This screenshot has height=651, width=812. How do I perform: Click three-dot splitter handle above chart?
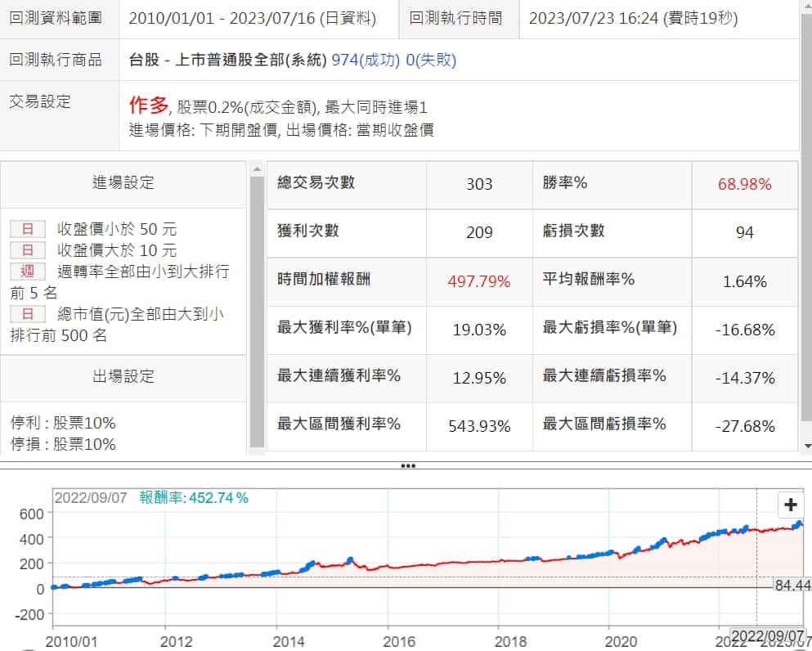point(408,466)
